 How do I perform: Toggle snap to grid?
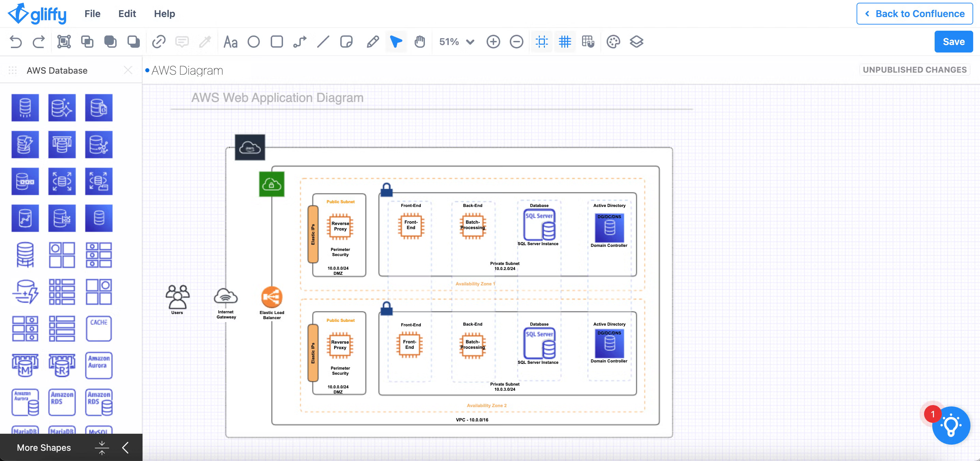click(x=588, y=42)
